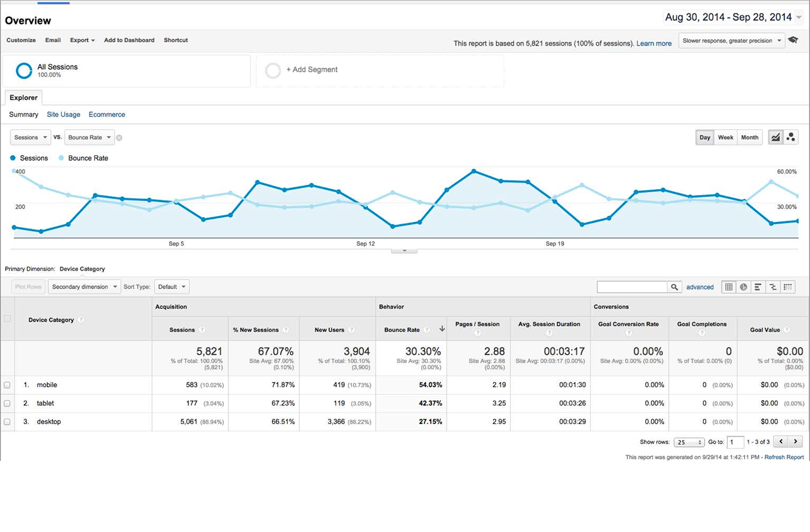This screenshot has width=810, height=532.
Task: Check the mobile row checkbox
Action: tap(7, 385)
